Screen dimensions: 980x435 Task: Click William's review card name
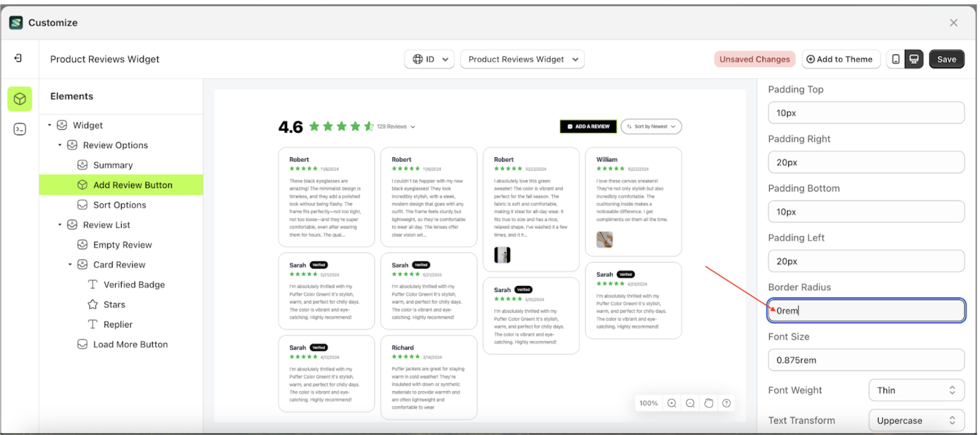pos(607,159)
